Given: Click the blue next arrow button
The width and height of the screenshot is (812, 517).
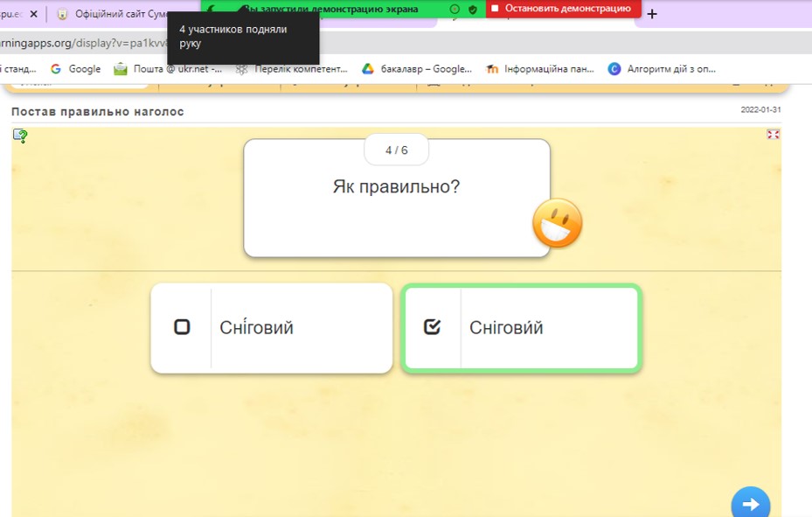Looking at the screenshot, I should click(x=750, y=504).
